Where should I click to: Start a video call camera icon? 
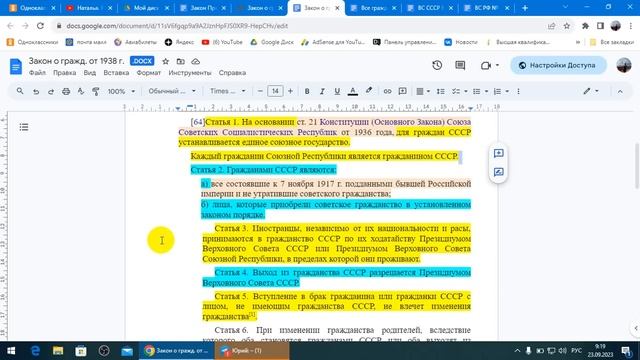tap(485, 65)
